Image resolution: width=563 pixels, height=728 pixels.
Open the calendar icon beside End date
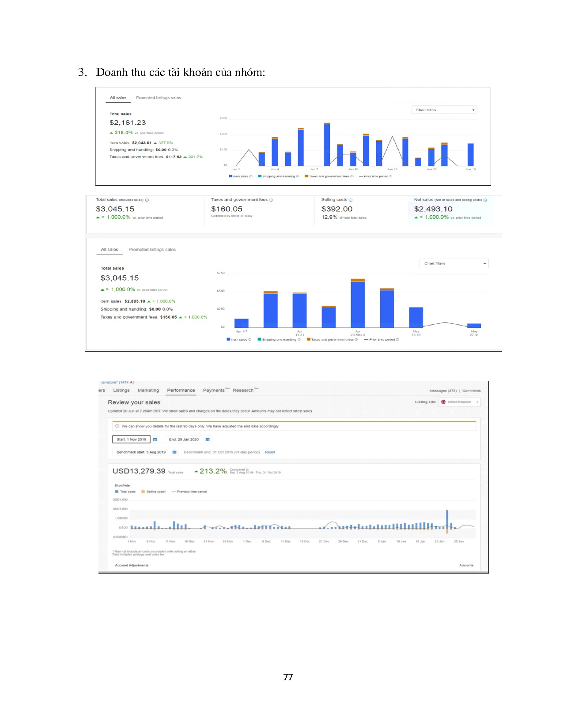pyautogui.click(x=208, y=439)
